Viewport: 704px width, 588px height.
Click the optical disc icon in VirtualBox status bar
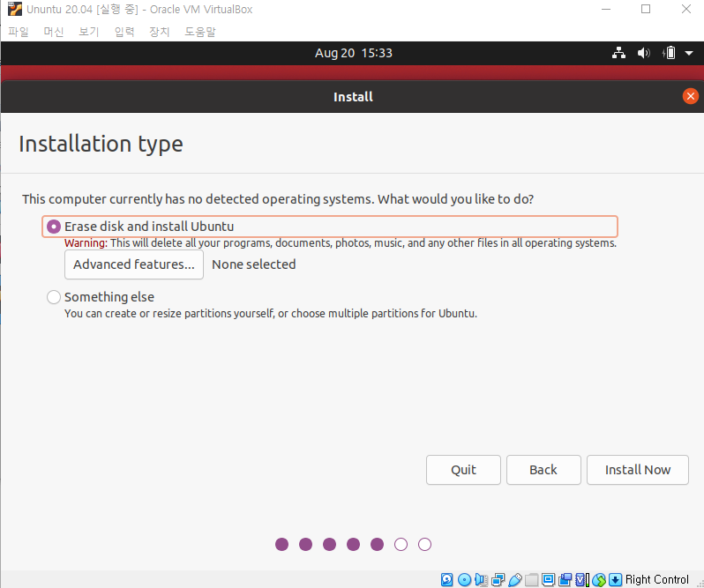coord(464,579)
